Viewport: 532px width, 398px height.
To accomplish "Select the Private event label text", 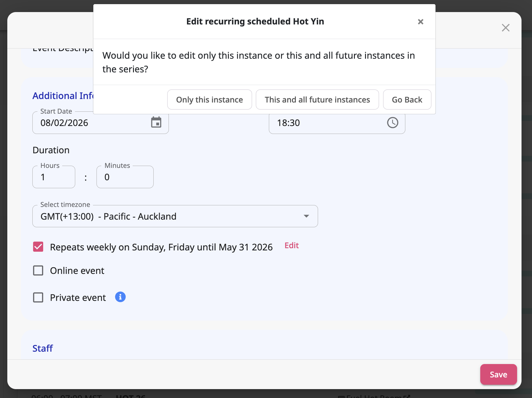I will (x=78, y=298).
